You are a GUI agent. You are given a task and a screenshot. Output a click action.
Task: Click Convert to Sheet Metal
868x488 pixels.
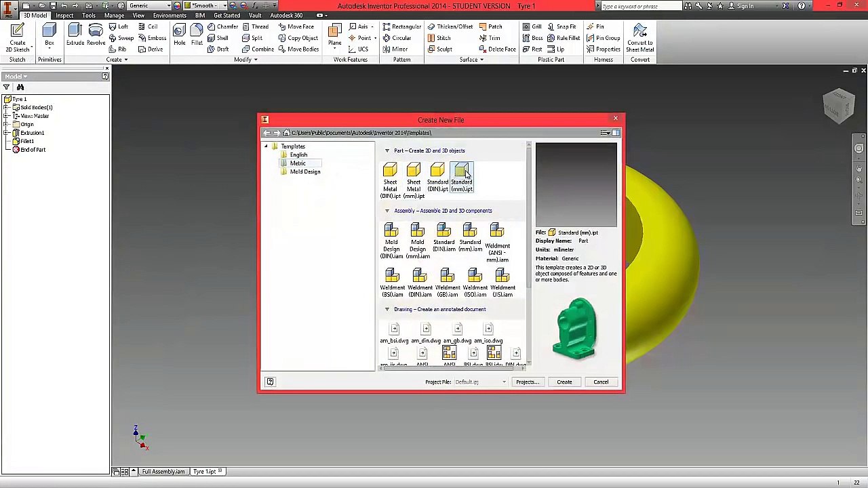pyautogui.click(x=639, y=38)
